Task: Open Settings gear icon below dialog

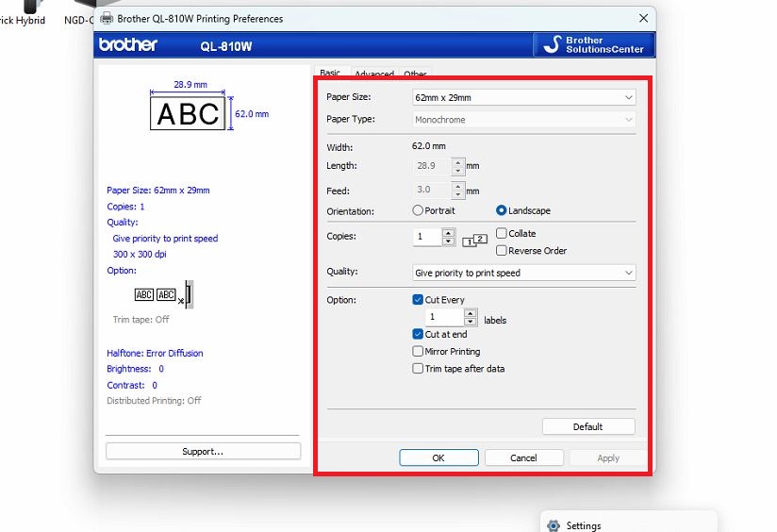Action: 554,525
